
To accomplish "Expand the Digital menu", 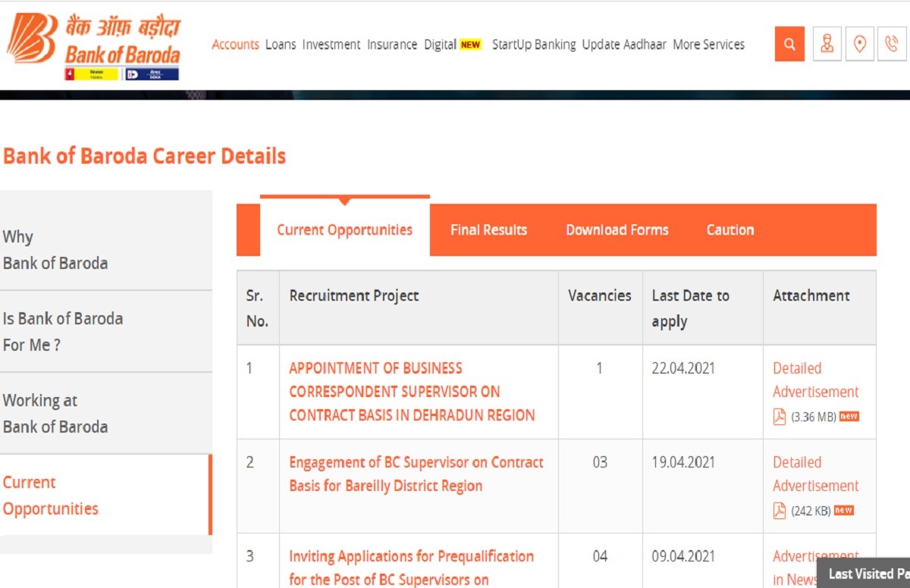I will (441, 45).
